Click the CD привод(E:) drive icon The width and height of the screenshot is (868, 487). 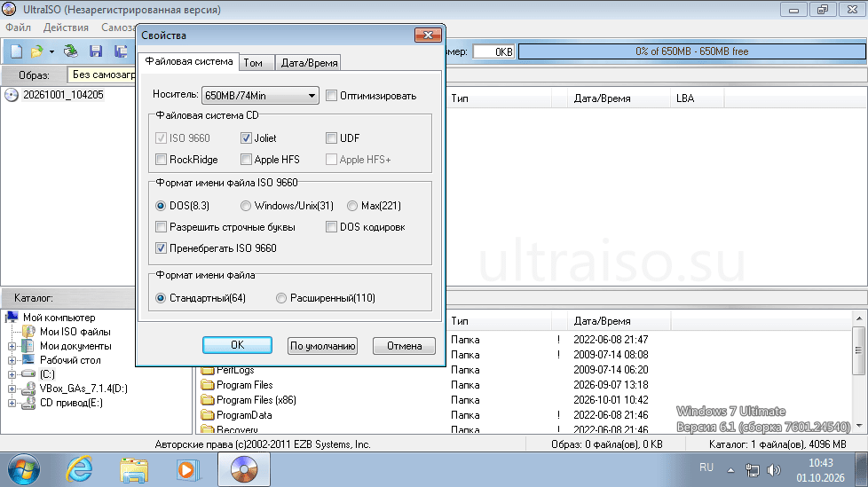[x=28, y=403]
